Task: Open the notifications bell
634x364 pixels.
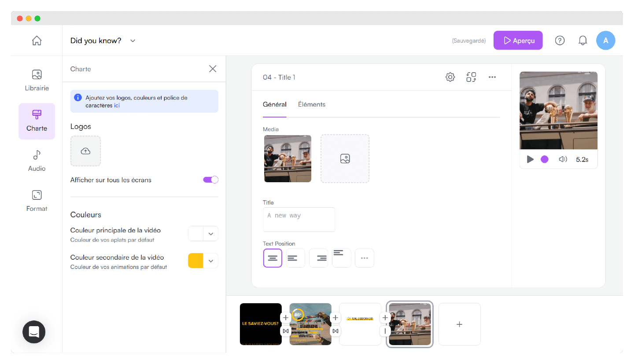Action: click(x=582, y=40)
